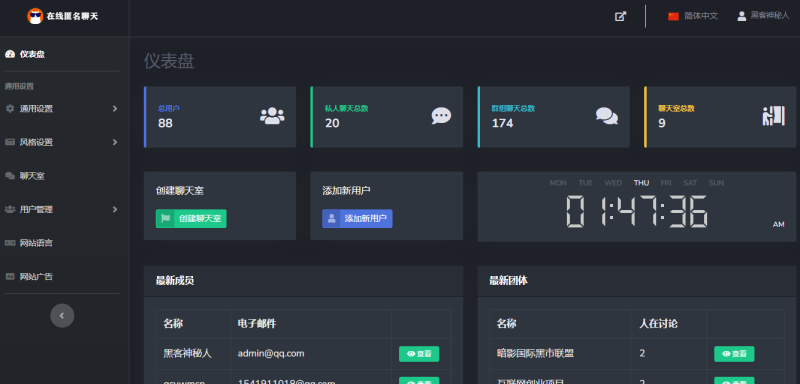The width and height of the screenshot is (800, 384).
Task: Click the flag icon on 创建聊天室 button
Action: tap(165, 219)
